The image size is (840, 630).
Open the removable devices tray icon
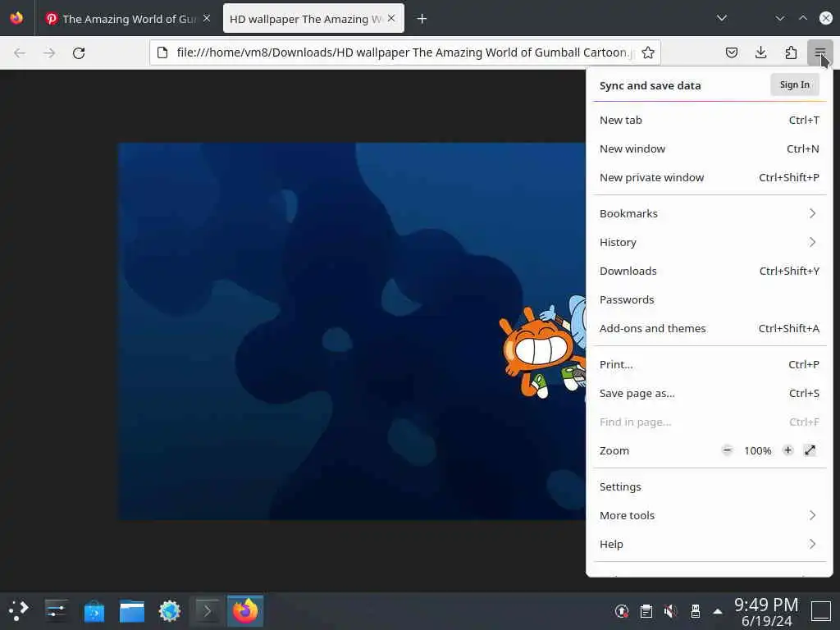point(695,610)
